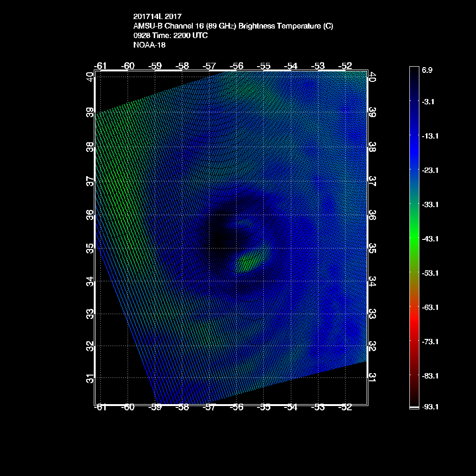Select the -56 longitude label on top axis
This screenshot has height=476, width=476.
[237, 66]
